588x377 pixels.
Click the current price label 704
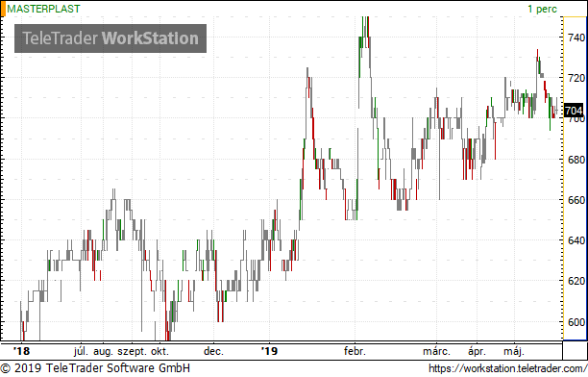tap(574, 111)
